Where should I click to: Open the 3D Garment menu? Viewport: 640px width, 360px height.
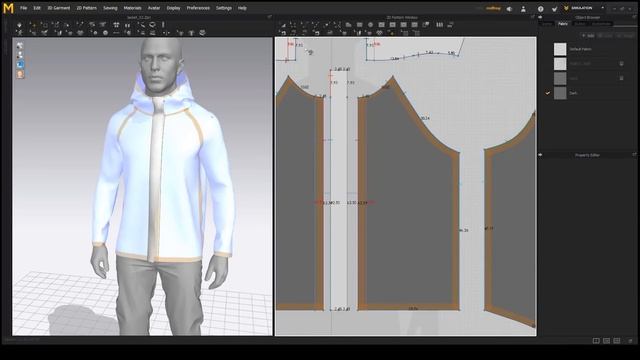59,8
